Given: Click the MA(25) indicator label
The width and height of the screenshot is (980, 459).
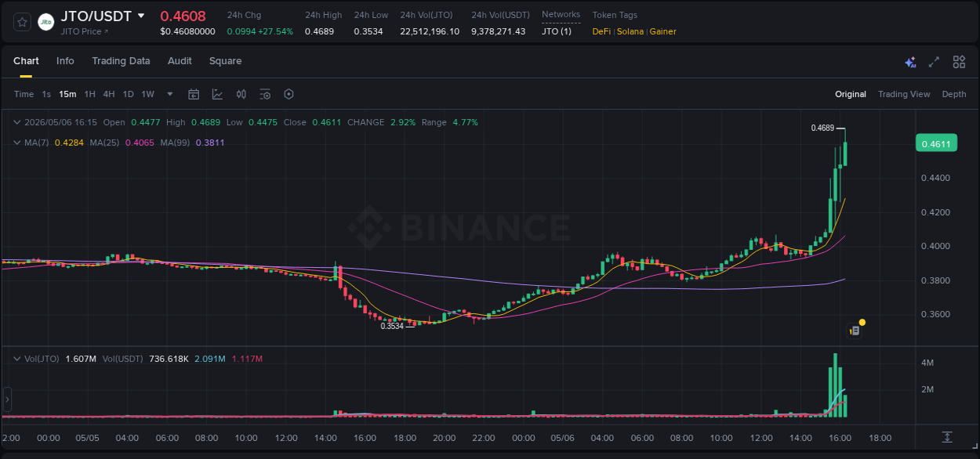Looking at the screenshot, I should [104, 143].
